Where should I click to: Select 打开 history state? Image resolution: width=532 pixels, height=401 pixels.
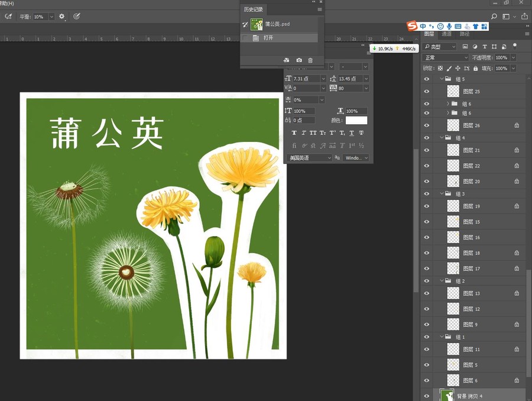tap(279, 38)
